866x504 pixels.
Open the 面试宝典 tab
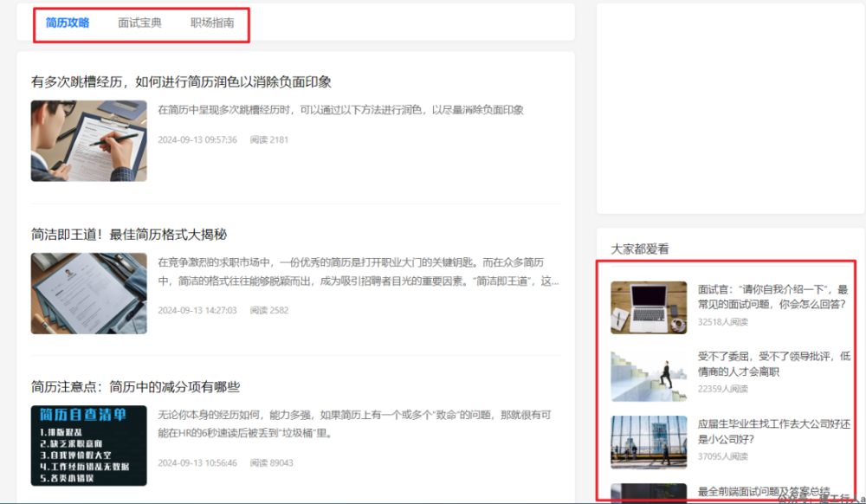139,23
